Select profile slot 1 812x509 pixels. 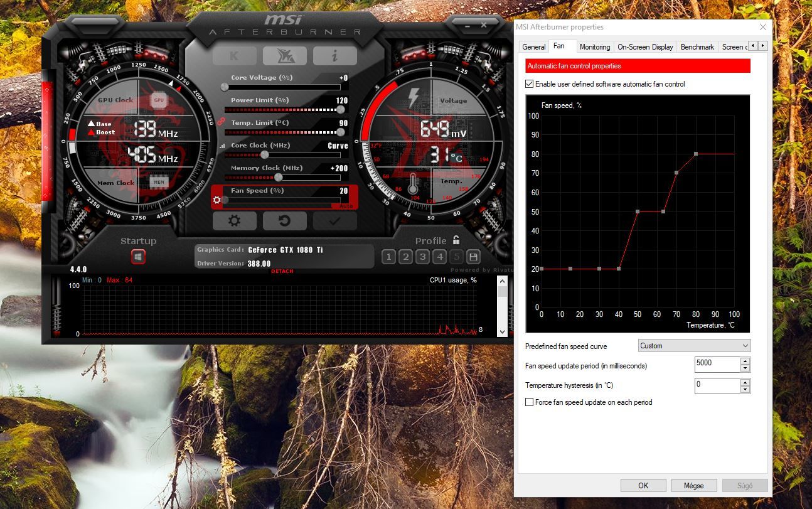click(x=388, y=257)
